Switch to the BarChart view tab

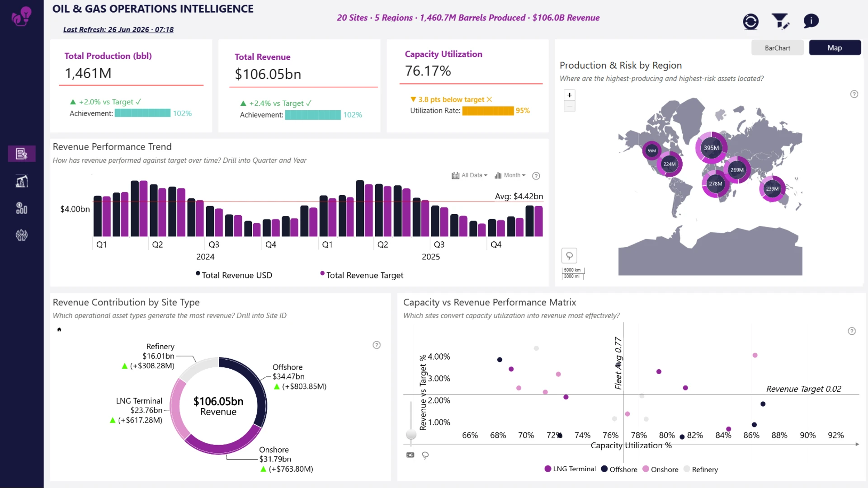coord(777,48)
